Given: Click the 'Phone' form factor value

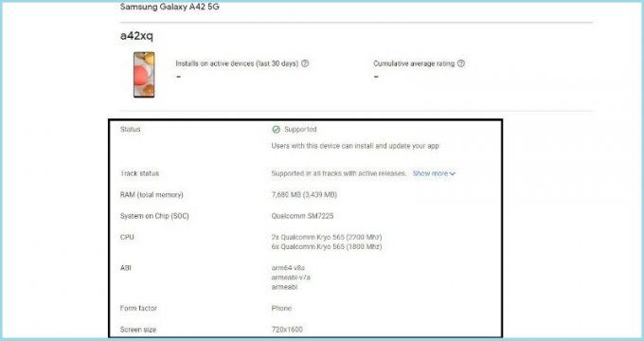Looking at the screenshot, I should click(x=281, y=308).
